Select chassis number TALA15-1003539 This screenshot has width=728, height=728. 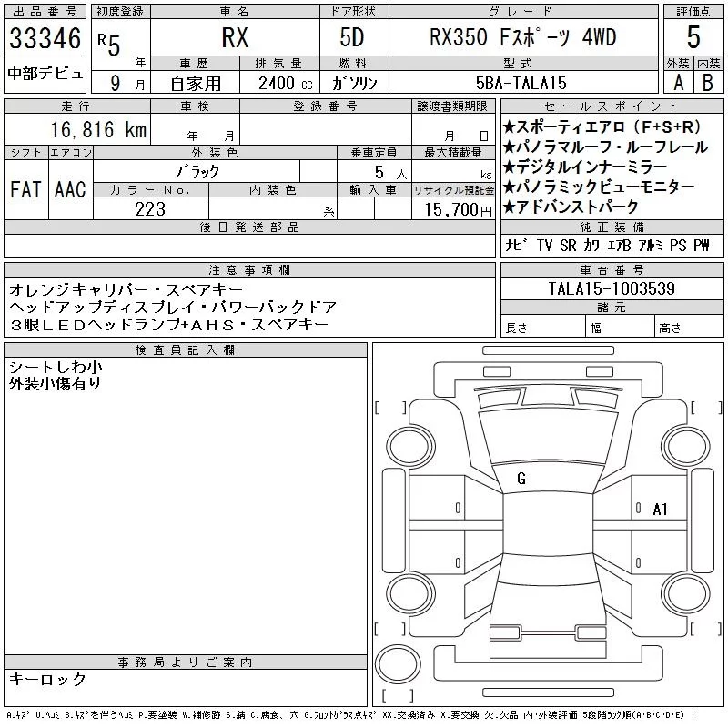pyautogui.click(x=612, y=288)
